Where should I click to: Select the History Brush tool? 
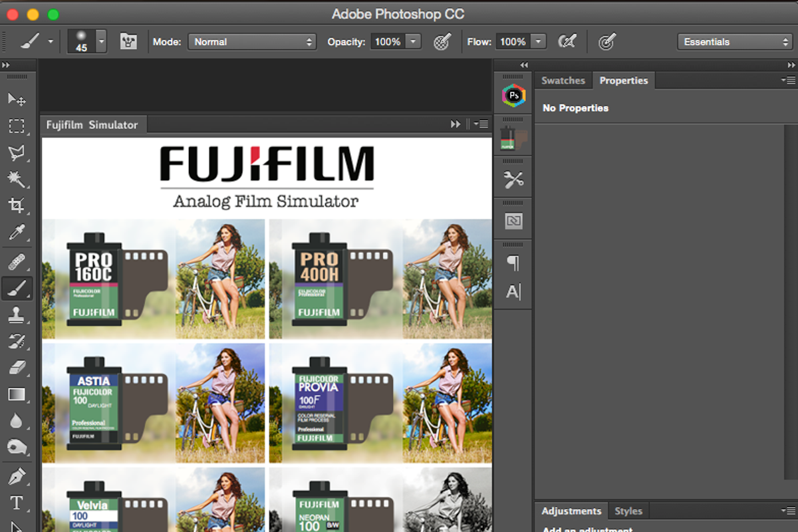click(17, 342)
